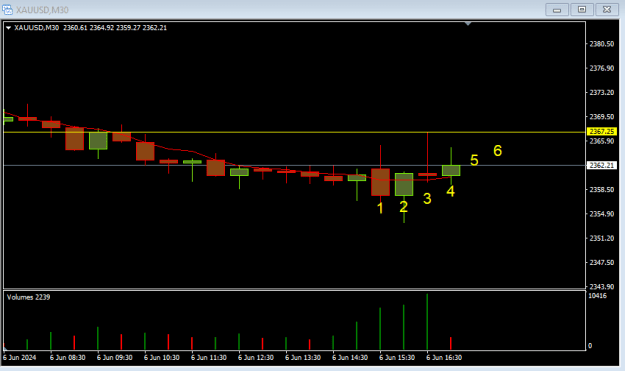The width and height of the screenshot is (625, 371).
Task: Select the yellow 2367.25 price level tag
Action: 602,132
